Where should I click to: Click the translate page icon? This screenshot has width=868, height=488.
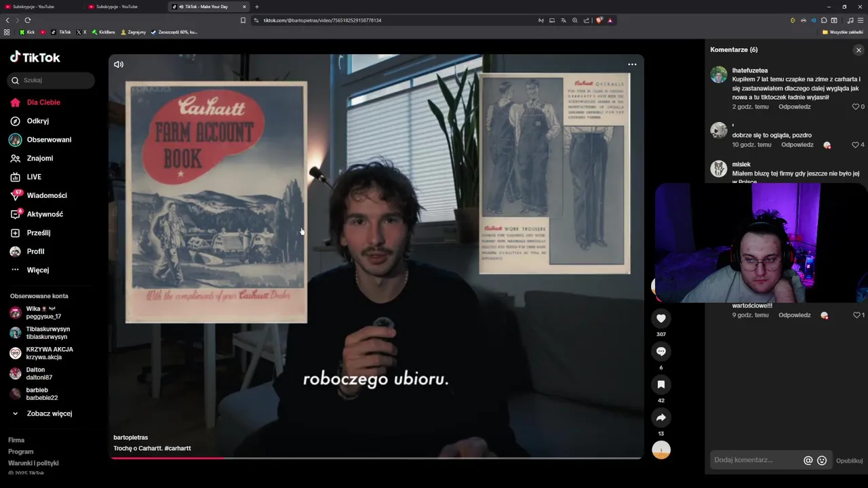pyautogui.click(x=563, y=20)
